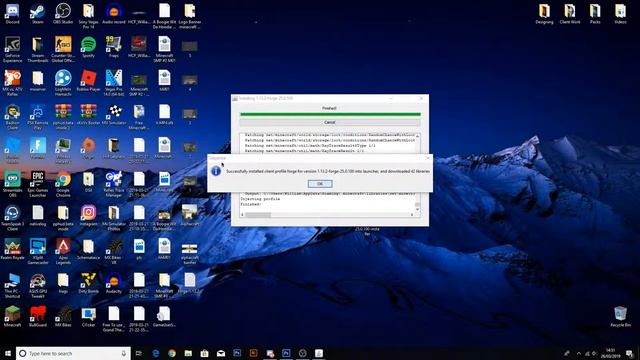Open the notification action center
This screenshot has height=360, width=640.
coord(629,353)
